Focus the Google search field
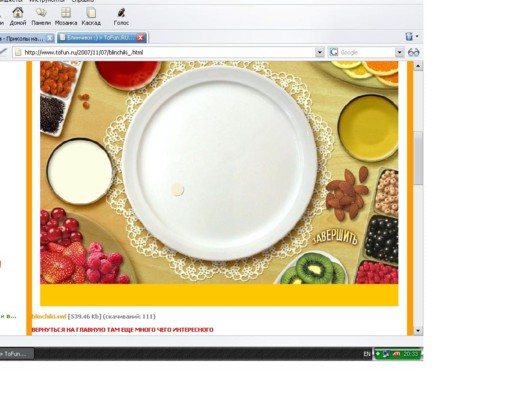 [367, 52]
